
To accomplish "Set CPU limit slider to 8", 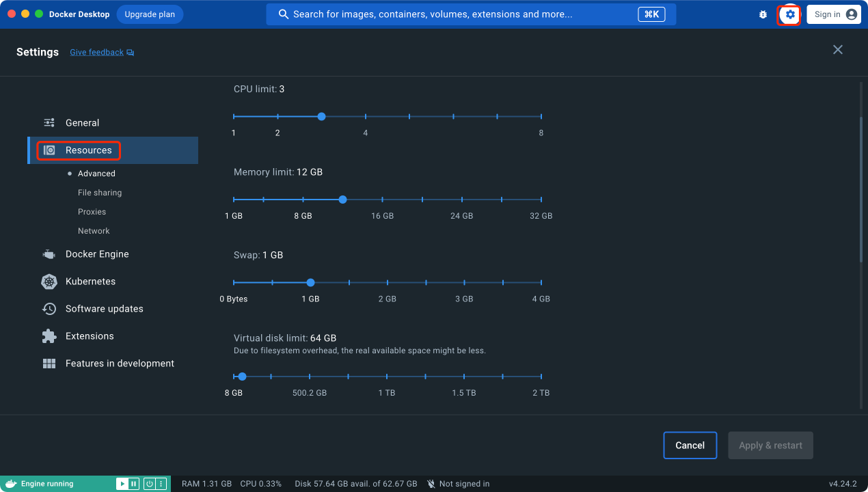I will (x=541, y=117).
